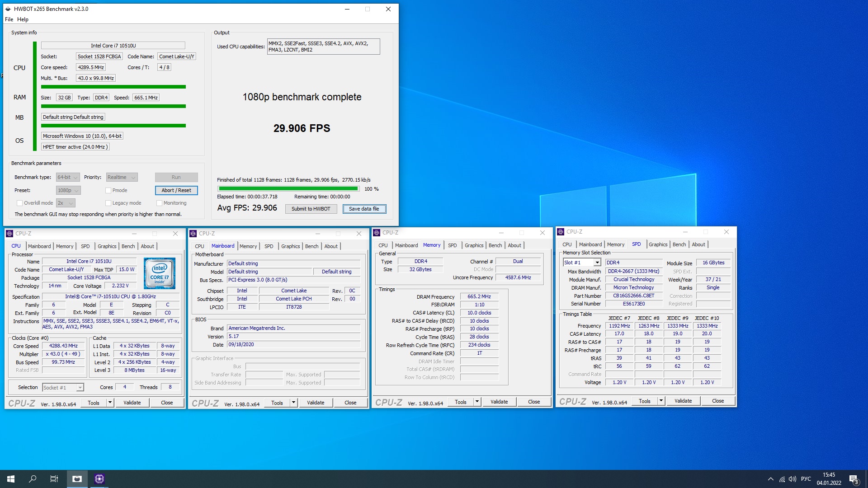Open the volume tray icon
The height and width of the screenshot is (488, 868).
[x=792, y=479]
